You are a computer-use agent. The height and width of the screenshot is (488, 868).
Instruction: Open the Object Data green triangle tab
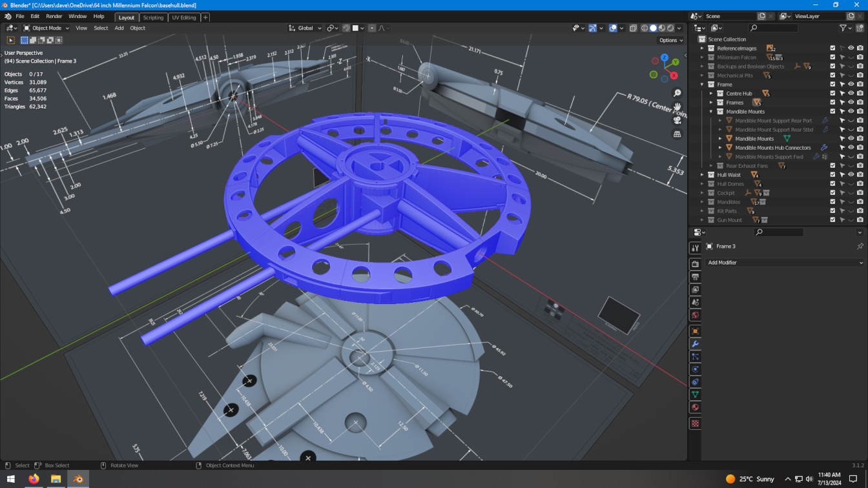pos(695,394)
